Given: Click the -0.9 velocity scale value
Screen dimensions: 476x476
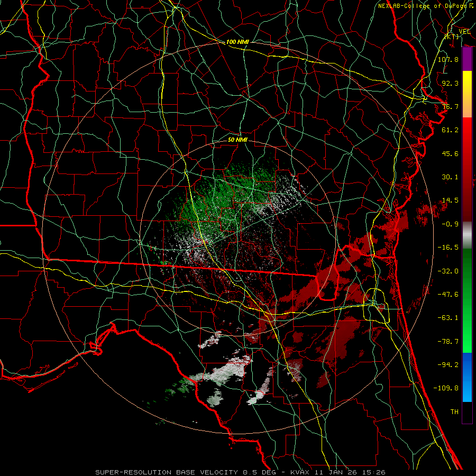Looking at the screenshot, I should 450,224.
